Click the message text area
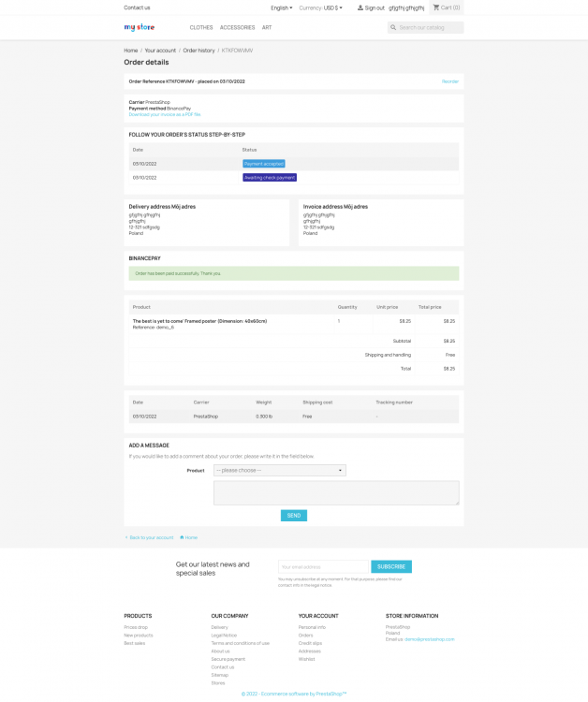588x702 pixels. coord(336,493)
